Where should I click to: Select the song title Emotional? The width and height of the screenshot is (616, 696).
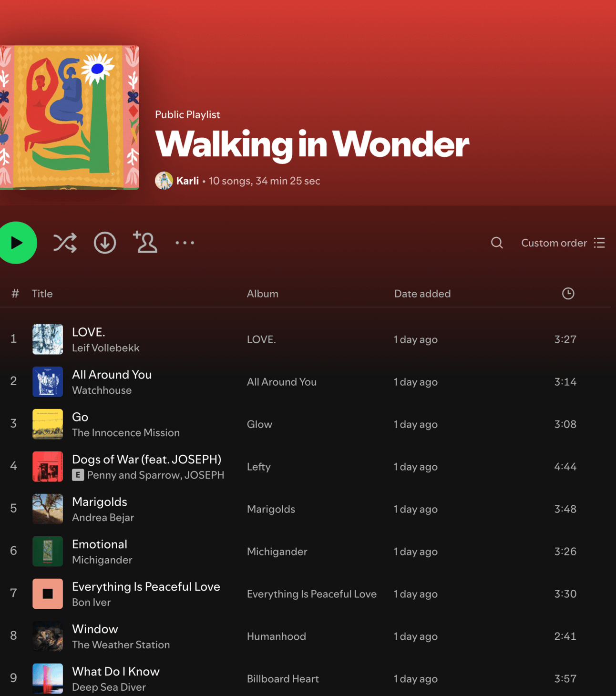click(x=100, y=544)
